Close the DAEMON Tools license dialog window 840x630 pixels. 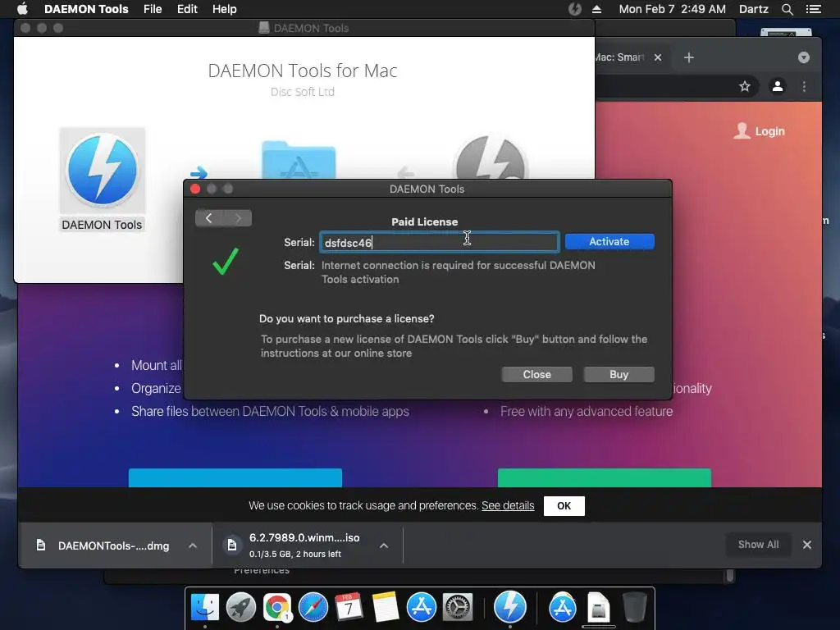195,189
